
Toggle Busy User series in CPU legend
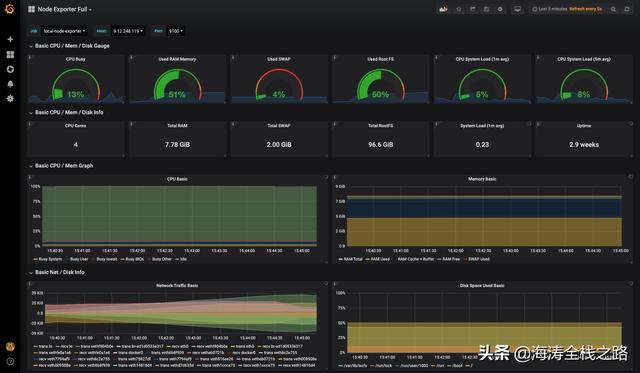coord(77,259)
